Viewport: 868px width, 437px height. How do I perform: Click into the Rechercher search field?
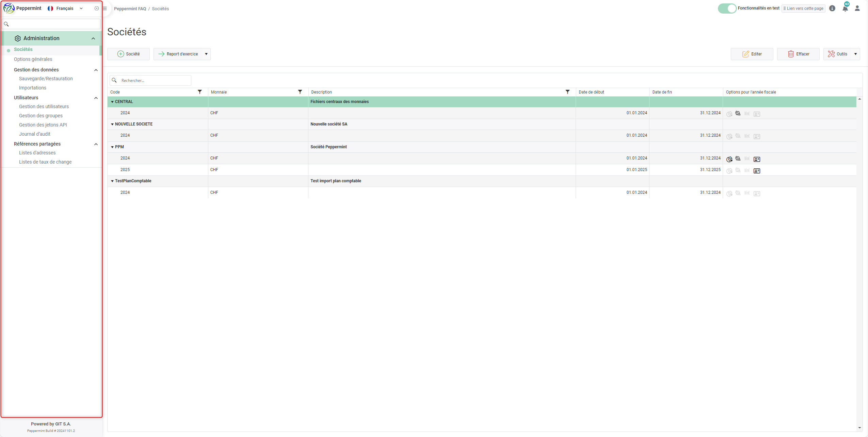click(154, 81)
